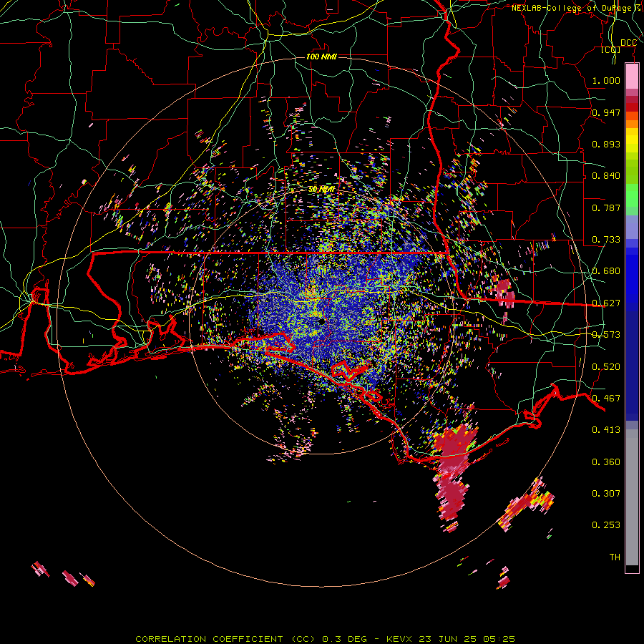This screenshot has width=644, height=644.
Task: Click the gray low-value segment of the color bar
Action: coord(632,497)
